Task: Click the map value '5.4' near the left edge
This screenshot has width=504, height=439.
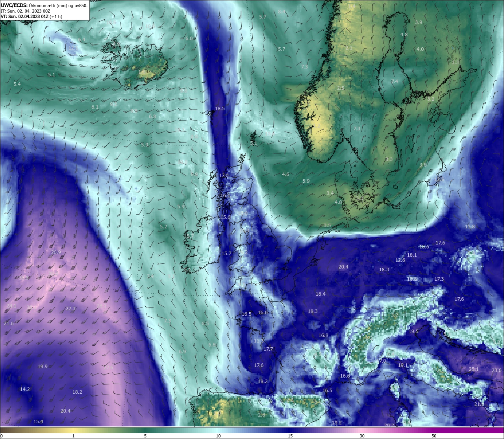Action: click(17, 84)
